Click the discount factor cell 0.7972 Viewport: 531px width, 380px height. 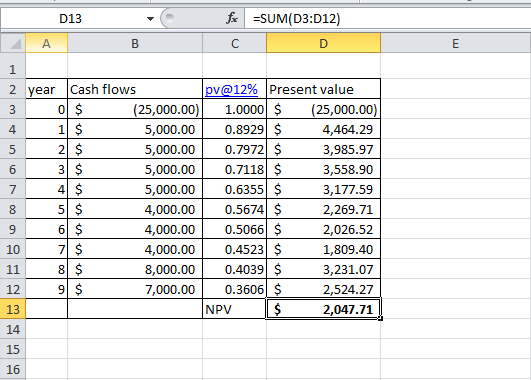(234, 149)
